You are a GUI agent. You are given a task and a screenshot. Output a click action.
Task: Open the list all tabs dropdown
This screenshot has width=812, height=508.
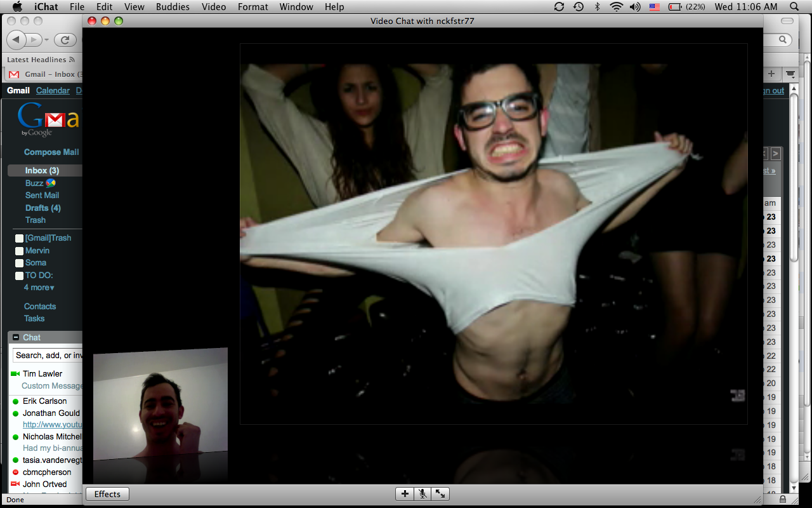[790, 74]
